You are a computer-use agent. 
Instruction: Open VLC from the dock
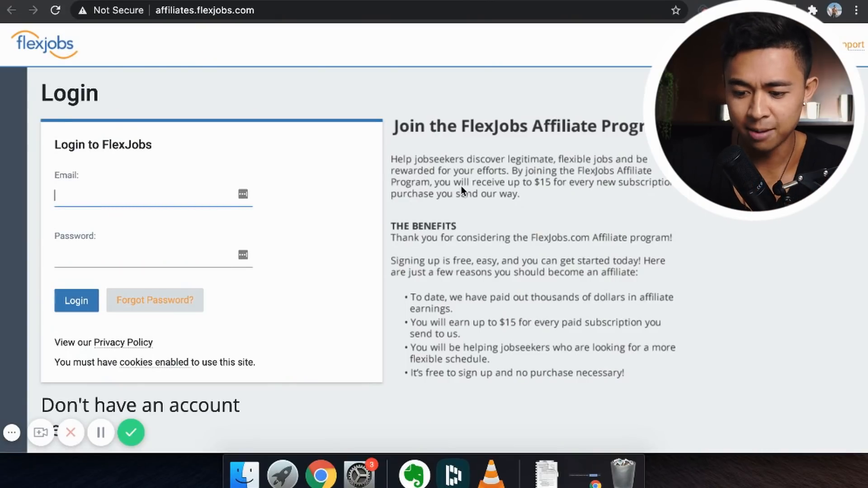point(491,474)
